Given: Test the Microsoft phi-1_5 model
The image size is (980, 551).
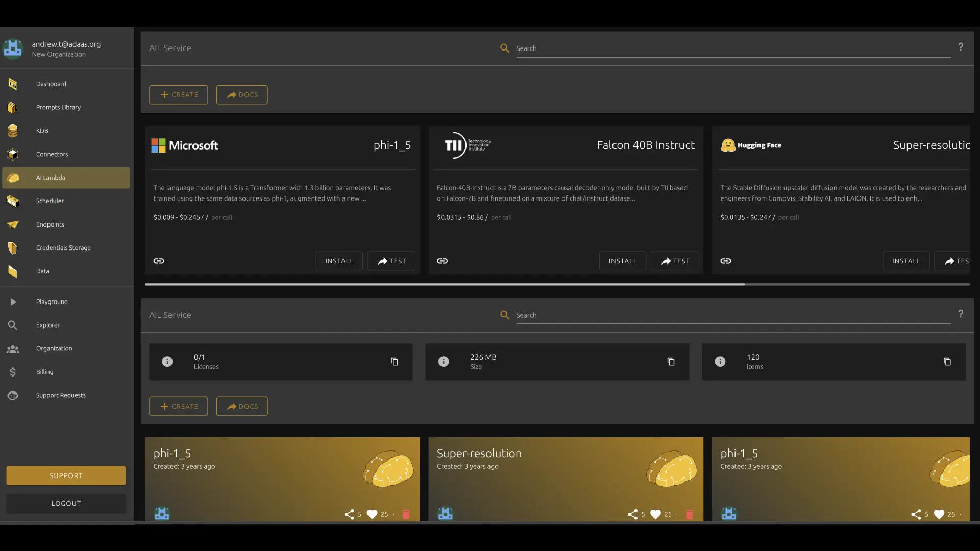Looking at the screenshot, I should pyautogui.click(x=391, y=261).
